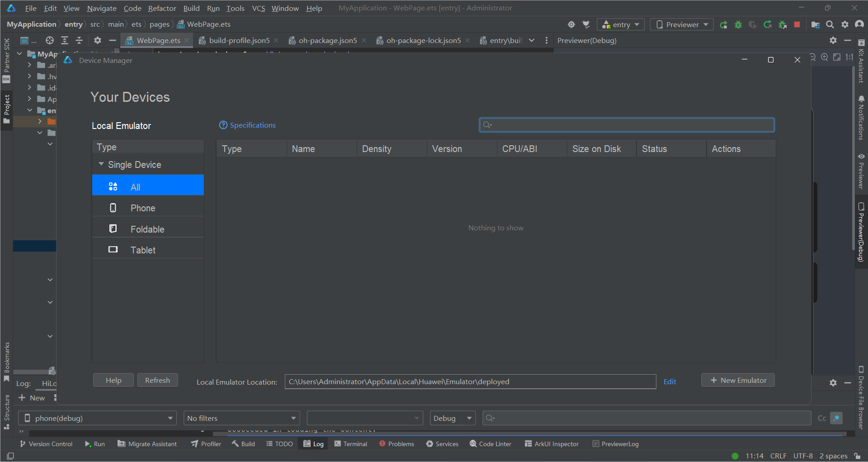868x462 pixels.
Task: Click the Help button in Device Manager
Action: coord(113,380)
